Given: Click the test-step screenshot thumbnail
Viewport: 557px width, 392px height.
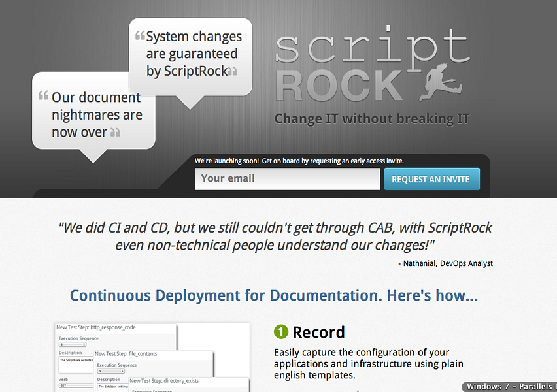Looking at the screenshot, I should [x=150, y=356].
